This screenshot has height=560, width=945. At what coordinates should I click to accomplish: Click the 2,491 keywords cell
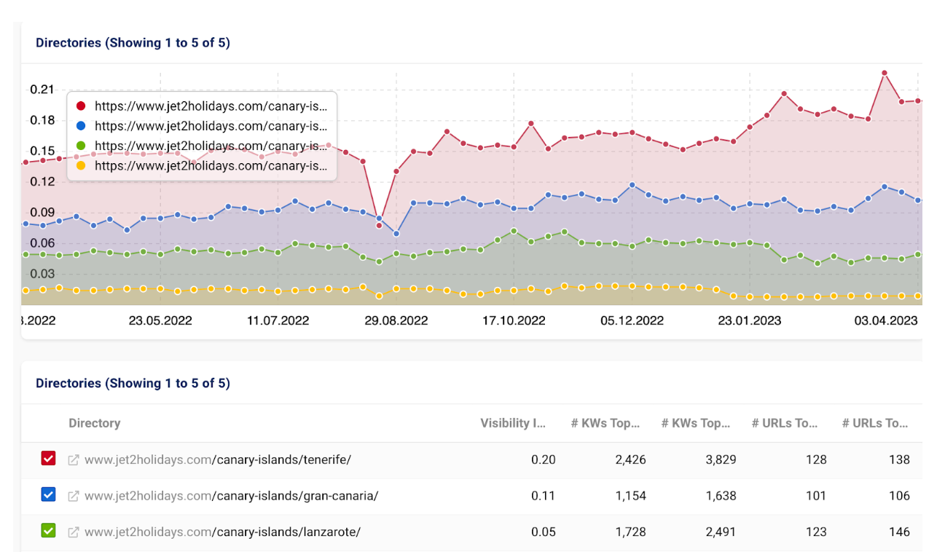point(721,532)
